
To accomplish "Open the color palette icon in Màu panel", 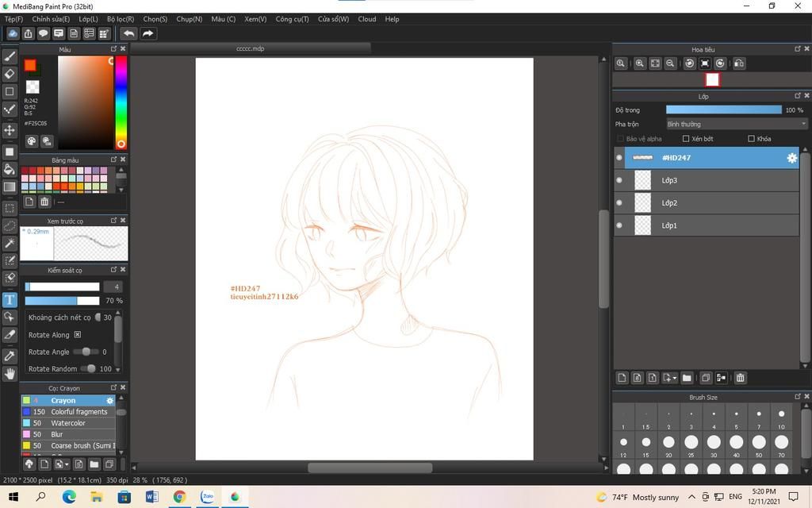I will (32, 141).
